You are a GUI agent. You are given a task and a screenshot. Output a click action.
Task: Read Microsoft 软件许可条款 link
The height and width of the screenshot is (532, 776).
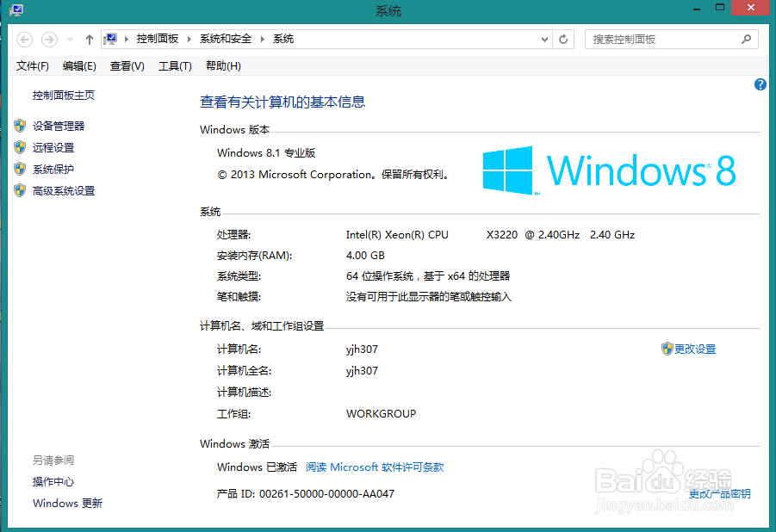375,467
